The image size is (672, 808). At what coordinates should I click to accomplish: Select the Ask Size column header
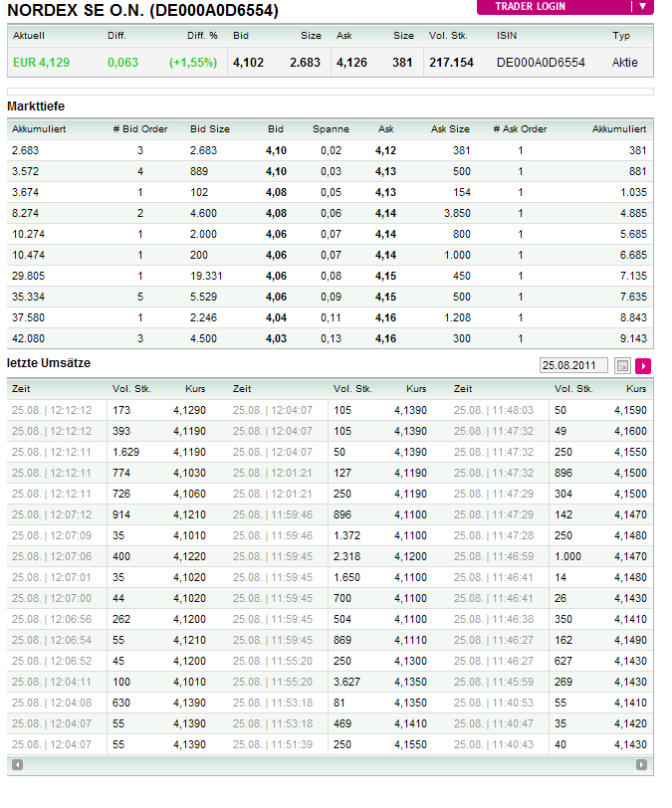[x=450, y=128]
